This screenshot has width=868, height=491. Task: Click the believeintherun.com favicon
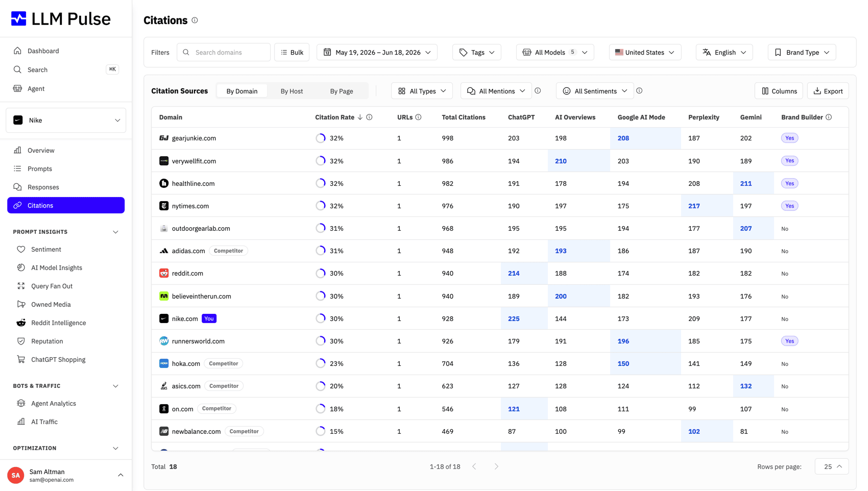pyautogui.click(x=164, y=296)
